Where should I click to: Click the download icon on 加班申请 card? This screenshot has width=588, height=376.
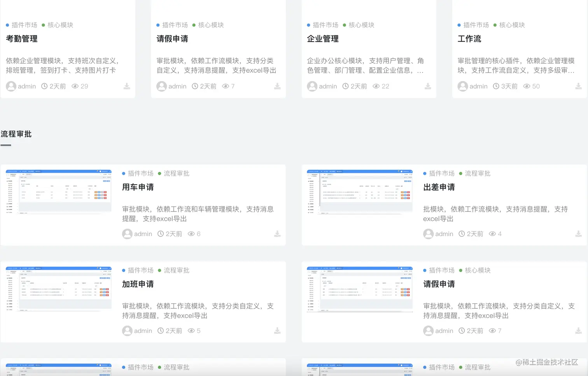coord(277,331)
